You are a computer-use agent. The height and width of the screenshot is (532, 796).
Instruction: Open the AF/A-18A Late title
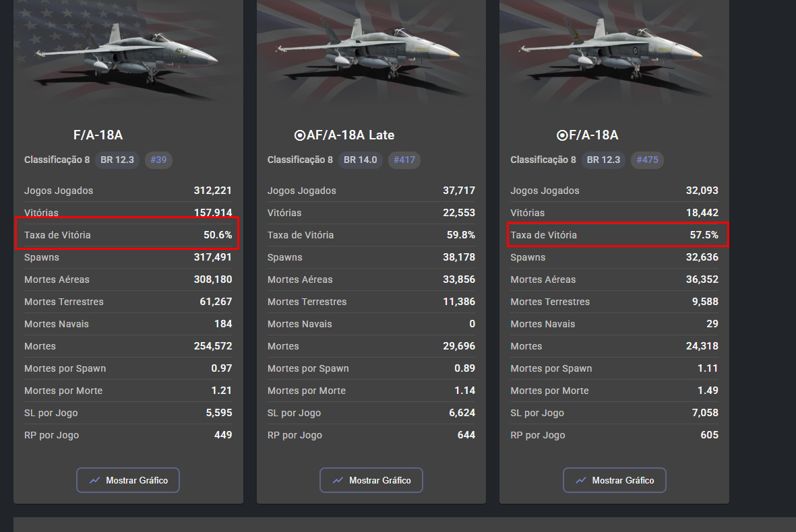(x=350, y=135)
